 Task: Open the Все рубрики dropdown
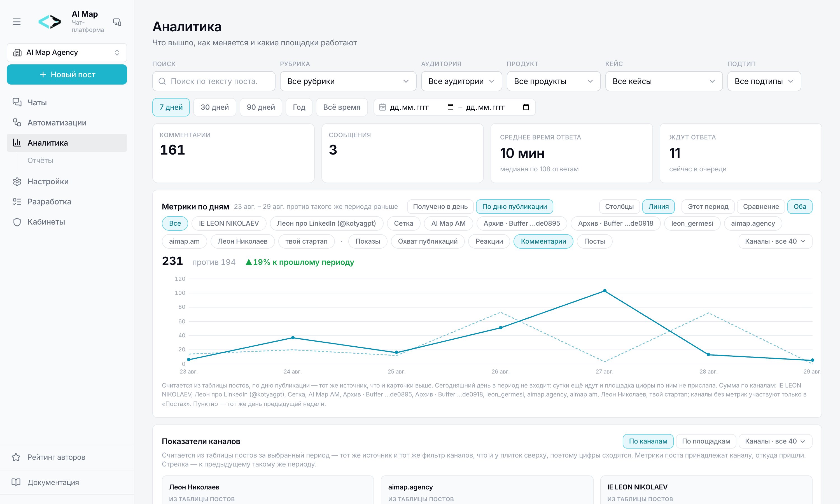pos(348,81)
